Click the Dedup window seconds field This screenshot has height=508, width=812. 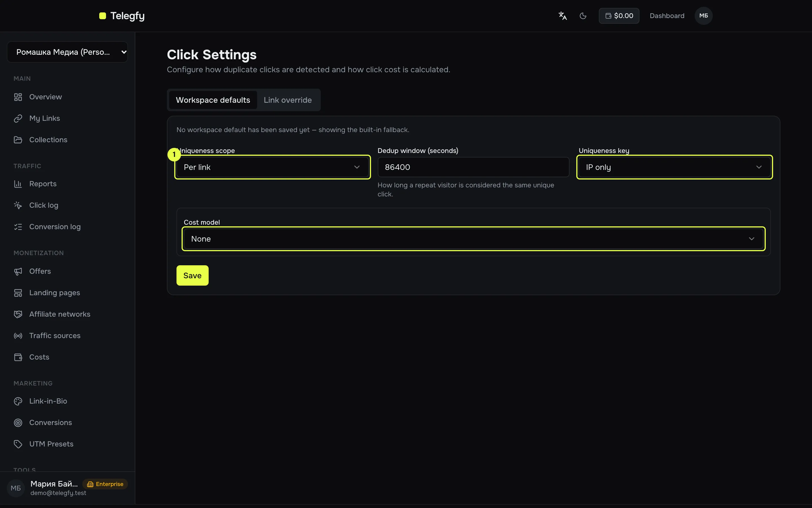coord(473,167)
